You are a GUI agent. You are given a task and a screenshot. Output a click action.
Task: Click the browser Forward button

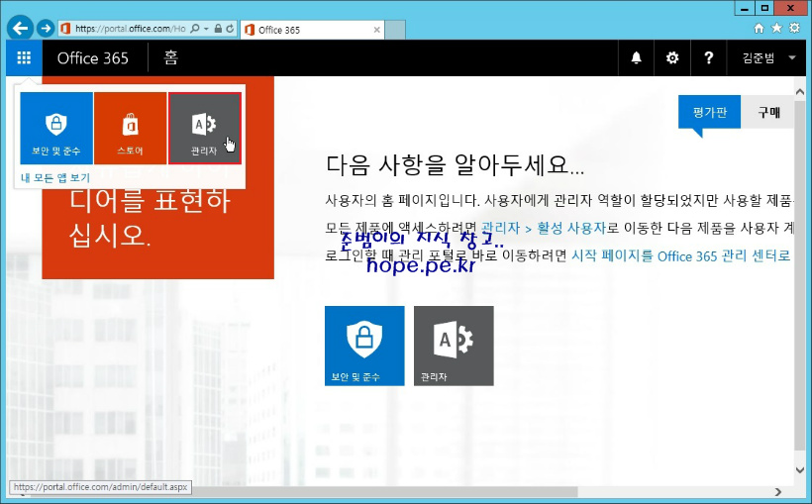(x=46, y=28)
